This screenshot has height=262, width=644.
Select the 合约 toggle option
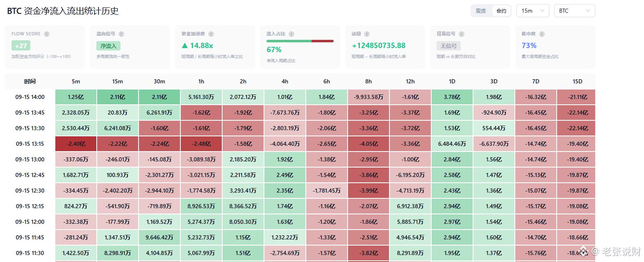coord(501,11)
